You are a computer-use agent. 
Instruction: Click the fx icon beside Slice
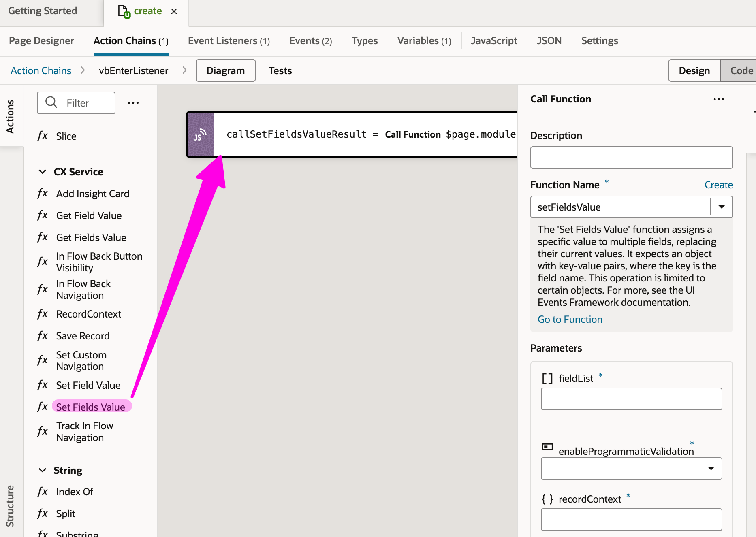coord(43,136)
